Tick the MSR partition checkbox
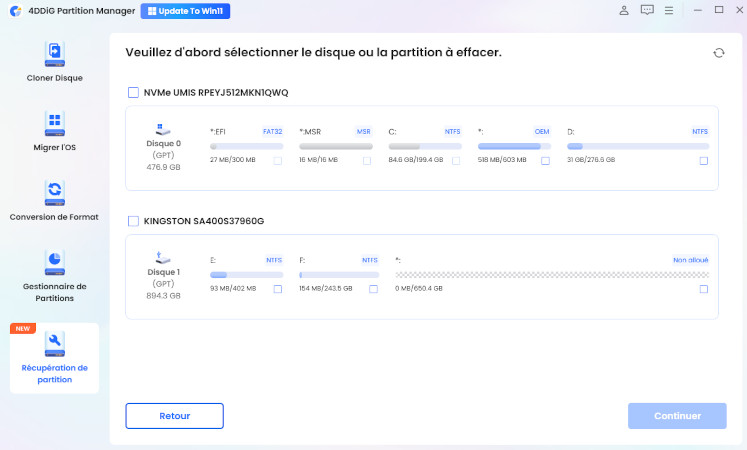The width and height of the screenshot is (747, 450). (x=367, y=161)
